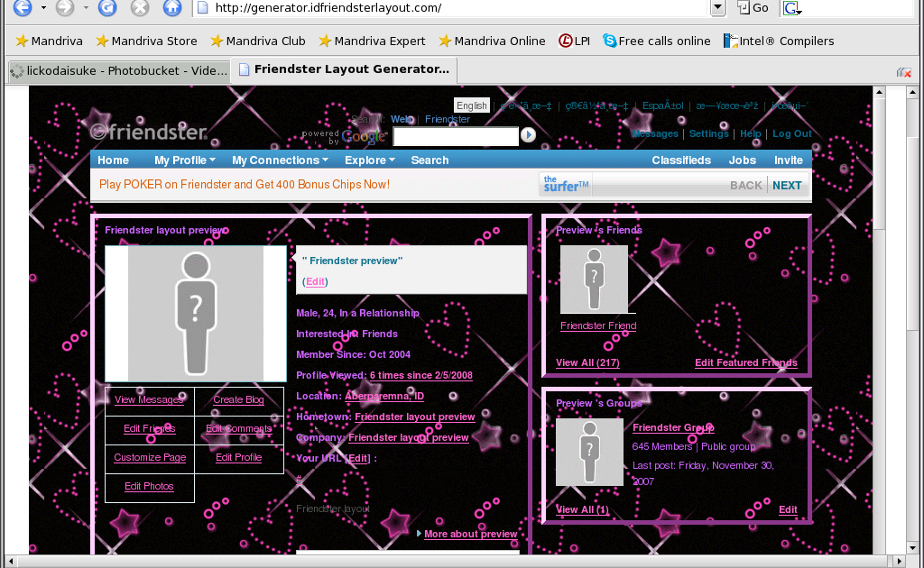This screenshot has height=568, width=924.
Task: Open the Mandriva Store bookmark
Action: pos(146,41)
